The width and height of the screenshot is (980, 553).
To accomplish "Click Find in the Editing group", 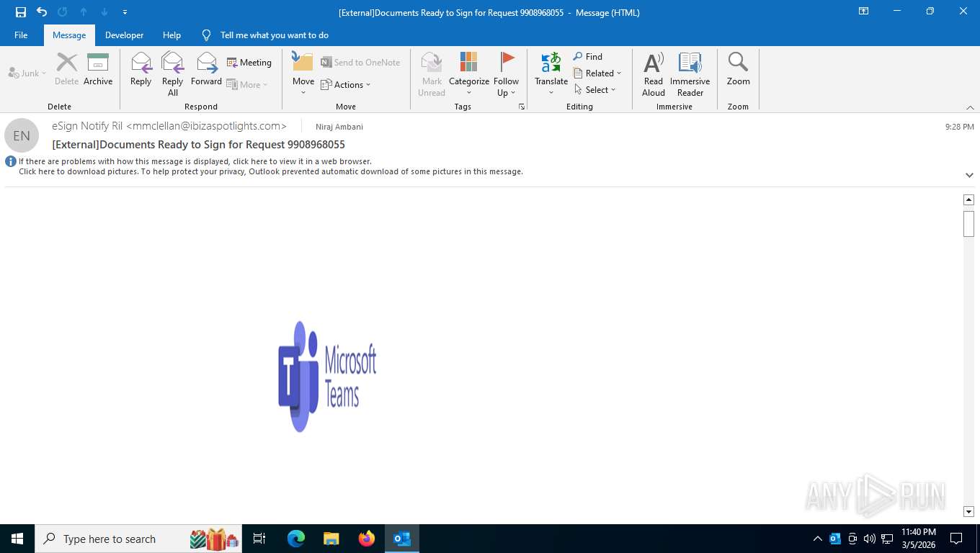I will pos(588,56).
